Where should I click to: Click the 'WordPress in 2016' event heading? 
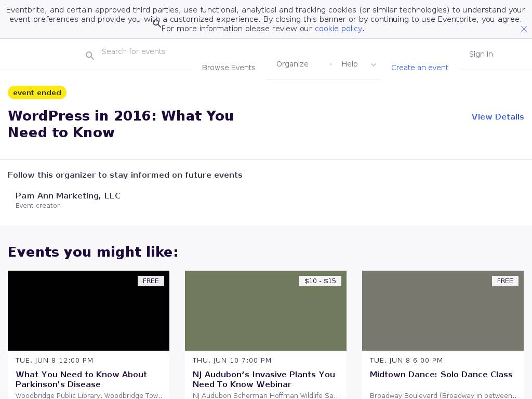click(x=121, y=124)
